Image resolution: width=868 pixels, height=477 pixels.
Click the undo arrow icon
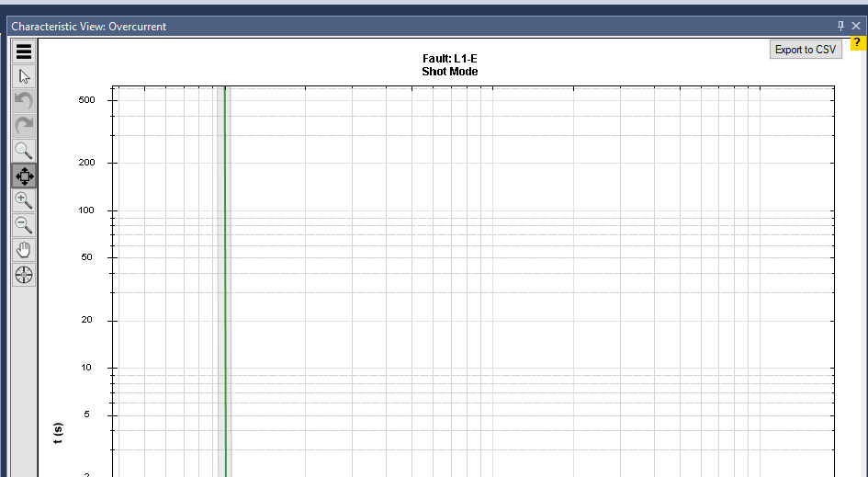24,101
